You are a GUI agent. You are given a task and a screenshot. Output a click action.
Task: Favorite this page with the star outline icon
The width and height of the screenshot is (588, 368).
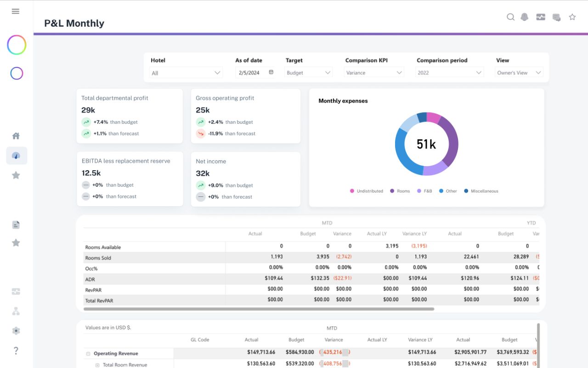point(572,17)
